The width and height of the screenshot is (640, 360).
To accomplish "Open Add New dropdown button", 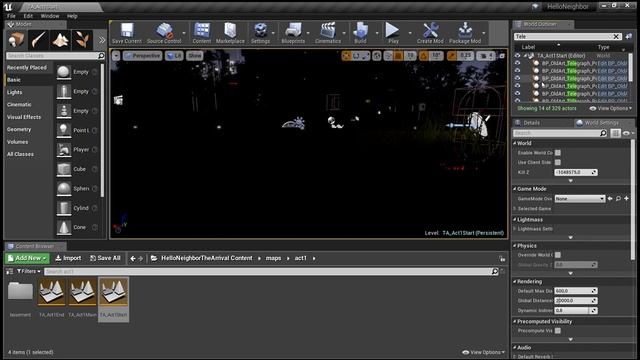I will click(x=27, y=258).
